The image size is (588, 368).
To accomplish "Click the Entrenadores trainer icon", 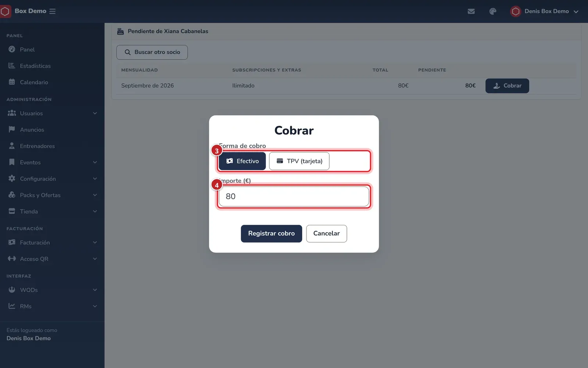I will point(12,146).
